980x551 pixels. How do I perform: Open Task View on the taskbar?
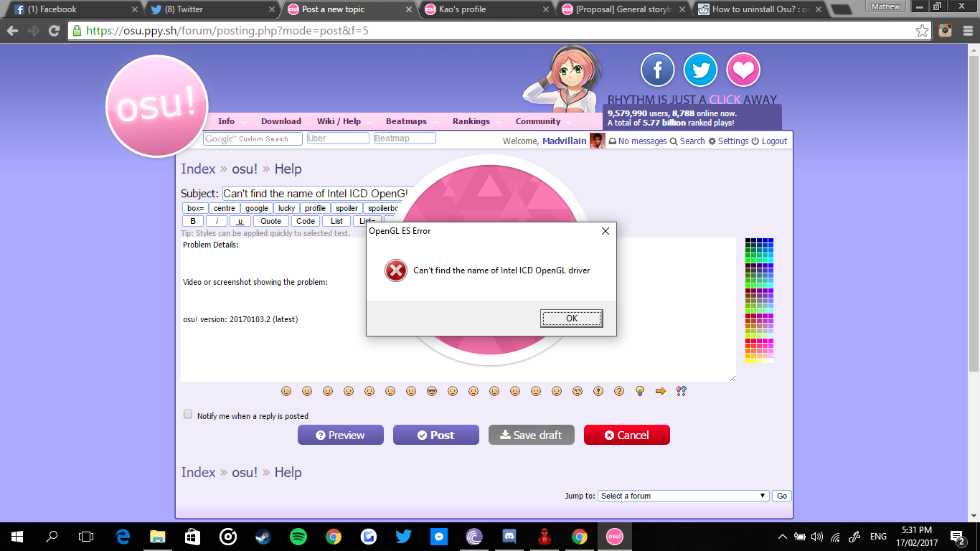pyautogui.click(x=86, y=537)
